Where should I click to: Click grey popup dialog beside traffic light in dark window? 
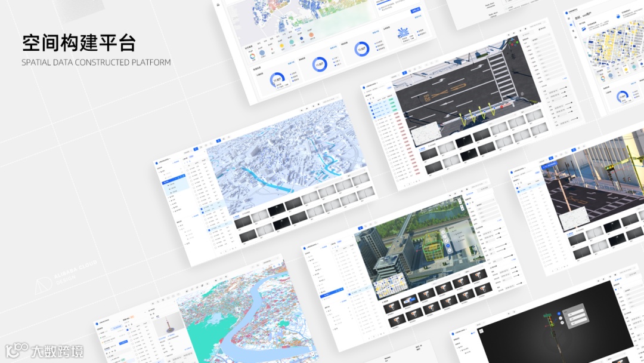pyautogui.click(x=576, y=315)
